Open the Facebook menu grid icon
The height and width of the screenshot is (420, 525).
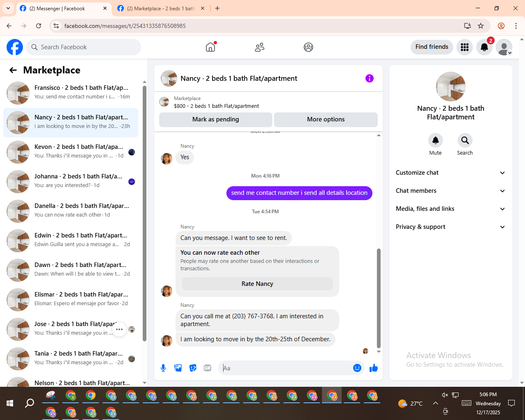pos(465,47)
